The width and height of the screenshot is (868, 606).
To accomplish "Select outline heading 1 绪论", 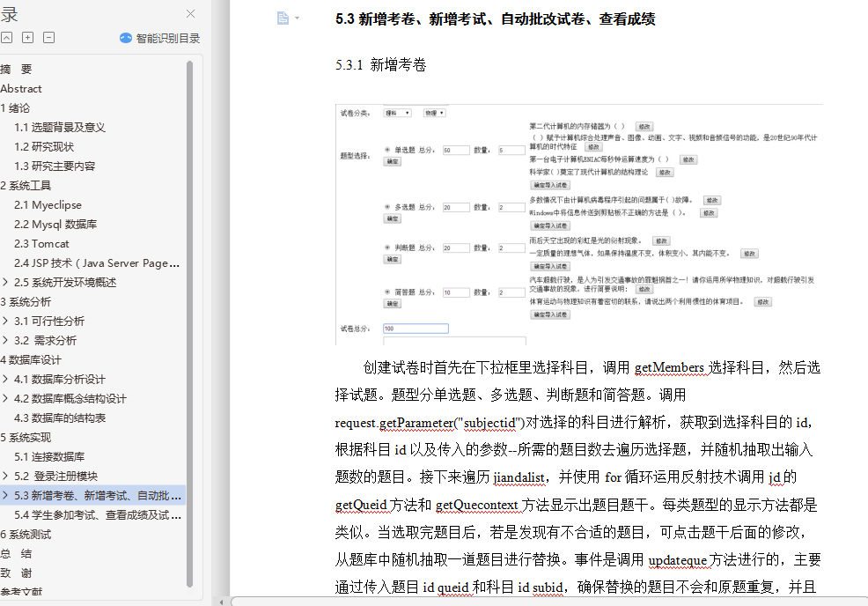I will pos(15,108).
